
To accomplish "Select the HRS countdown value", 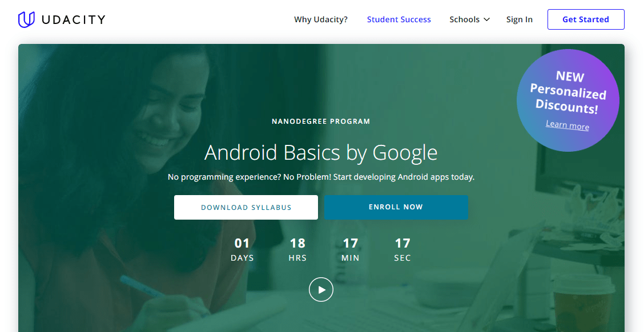I will point(297,242).
